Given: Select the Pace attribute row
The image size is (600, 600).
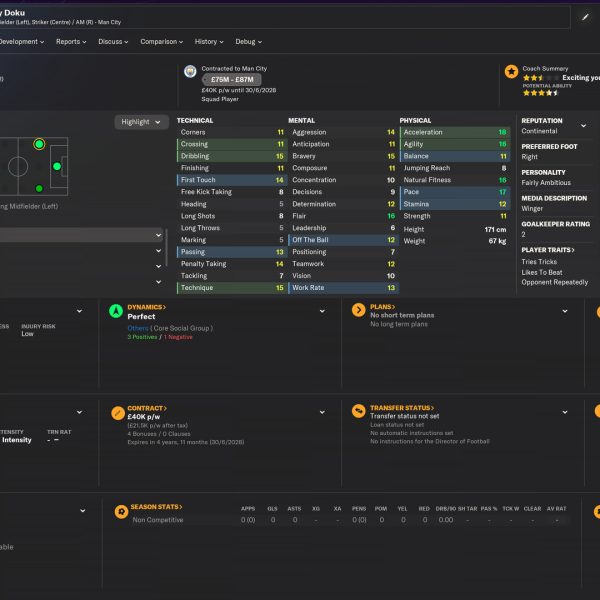Looking at the screenshot, I should pyautogui.click(x=455, y=192).
